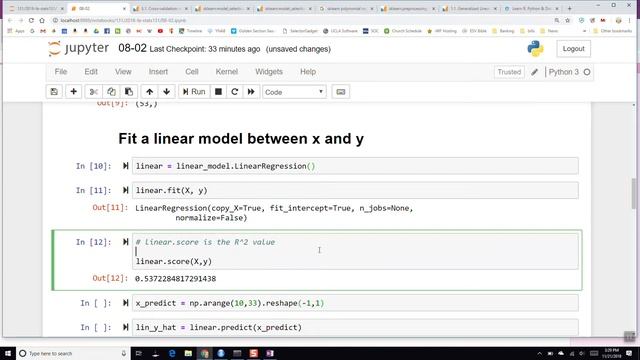
Task: Click the Jupyter logo
Action: pos(78,49)
